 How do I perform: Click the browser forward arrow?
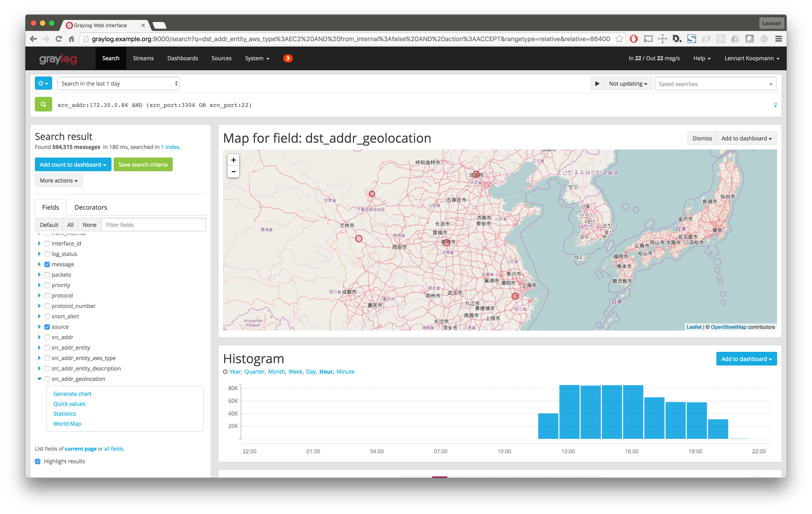click(46, 39)
